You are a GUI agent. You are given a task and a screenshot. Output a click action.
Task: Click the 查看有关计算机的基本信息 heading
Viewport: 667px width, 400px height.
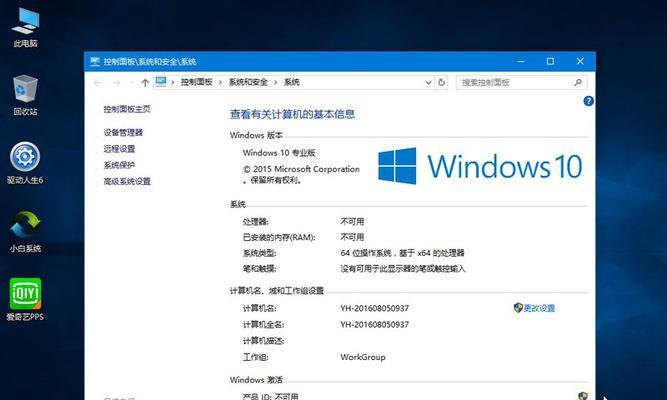[292, 114]
